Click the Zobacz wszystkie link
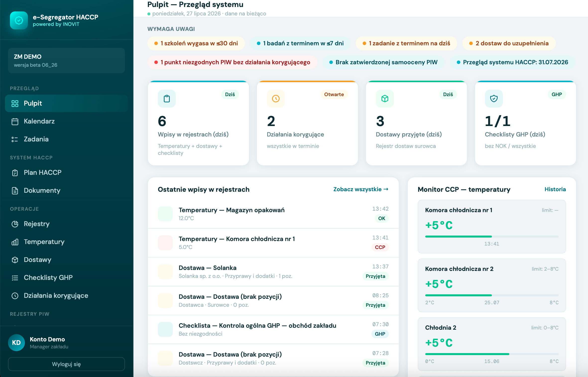Screen dimensions: 588x377 coord(361,189)
